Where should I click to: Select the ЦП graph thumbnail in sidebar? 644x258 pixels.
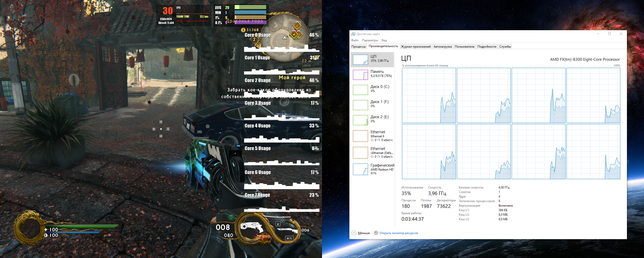pyautogui.click(x=360, y=60)
